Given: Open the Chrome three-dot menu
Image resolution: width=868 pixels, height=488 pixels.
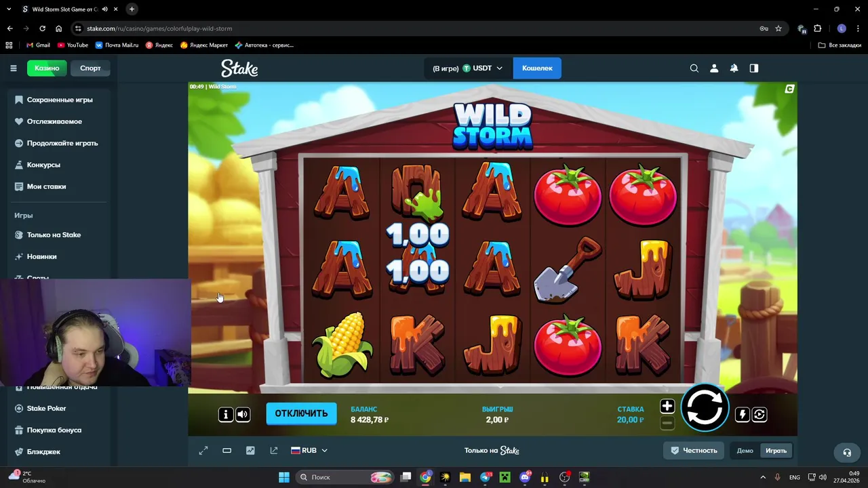Looking at the screenshot, I should (859, 28).
